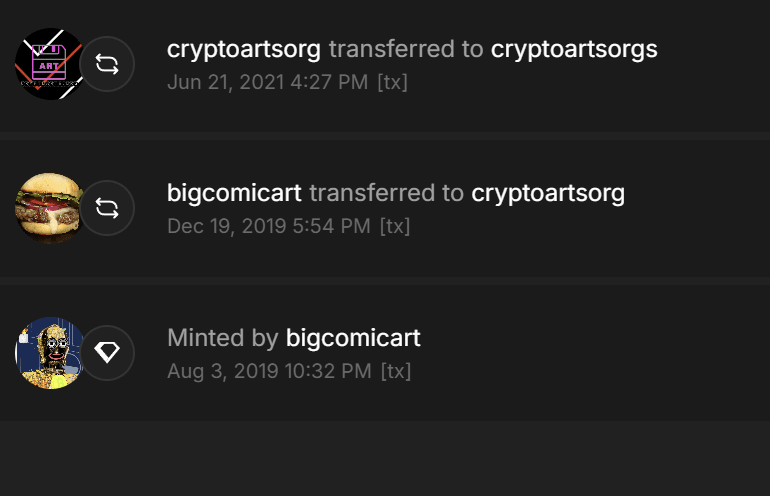Open bigcomicart profile in the transfer row
The image size is (770, 496).
(x=234, y=193)
